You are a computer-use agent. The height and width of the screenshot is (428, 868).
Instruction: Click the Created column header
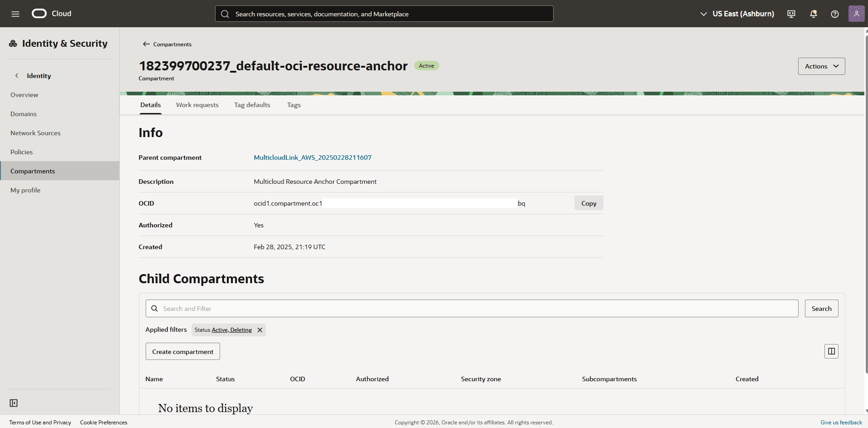pyautogui.click(x=747, y=379)
